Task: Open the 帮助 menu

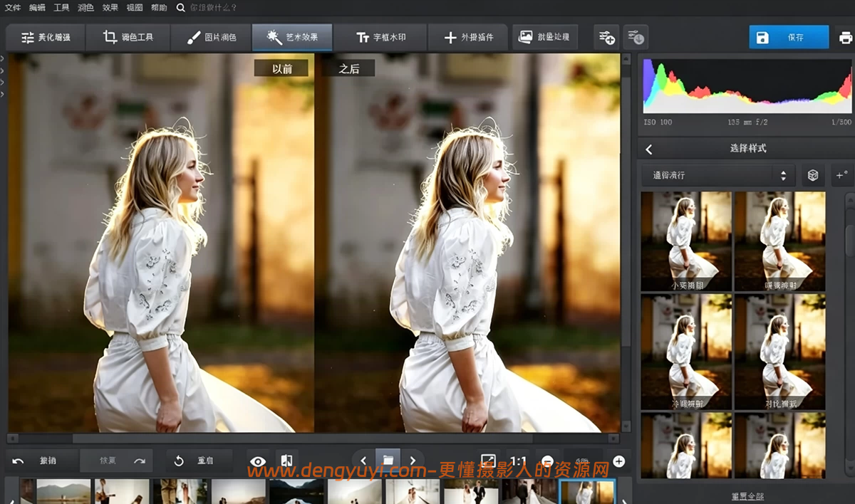Action: tap(159, 8)
